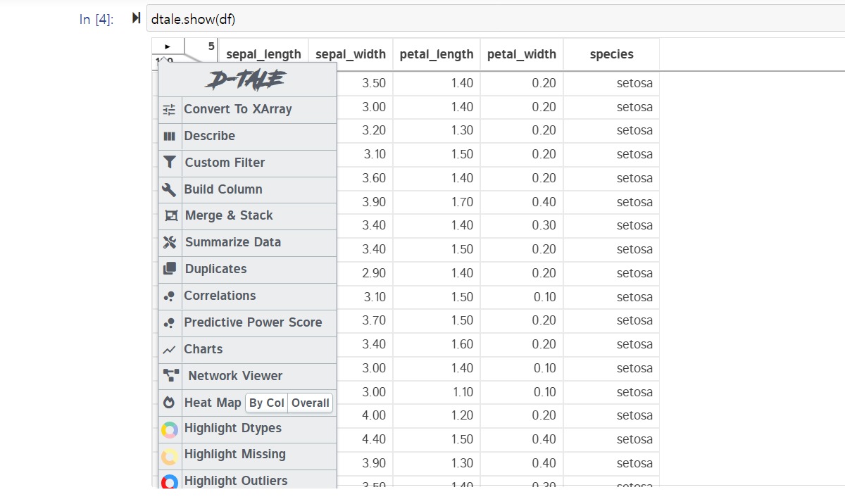Open petal_length column header menu
Image resolution: width=845 pixels, height=504 pixels.
(x=437, y=54)
